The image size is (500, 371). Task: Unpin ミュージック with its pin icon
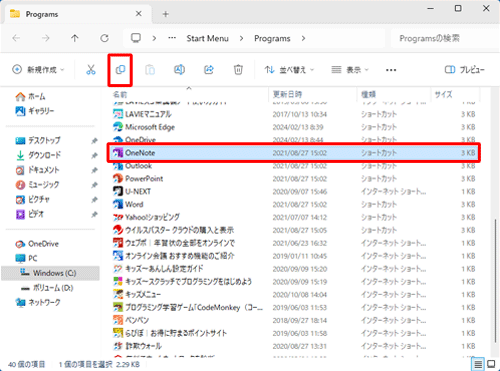pos(94,185)
